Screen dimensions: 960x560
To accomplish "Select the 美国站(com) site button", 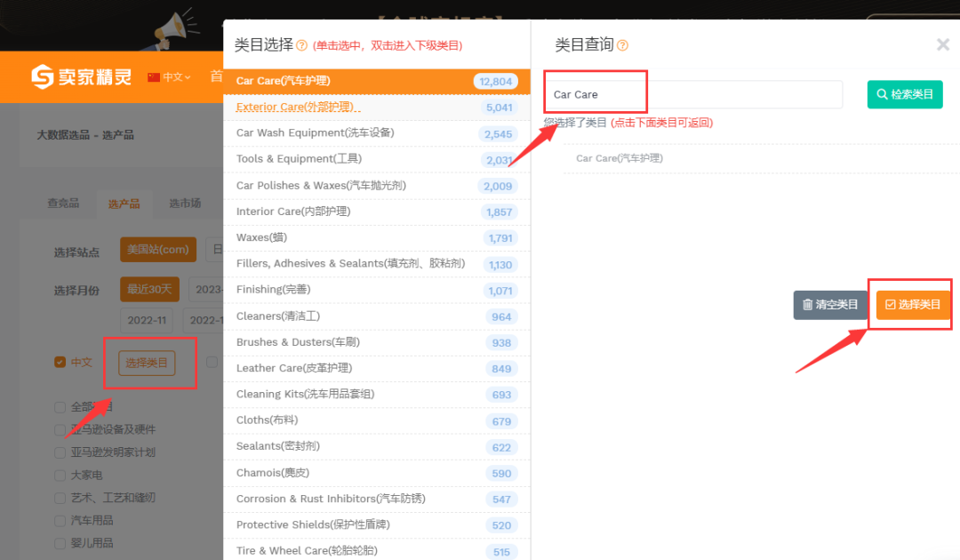I will pyautogui.click(x=157, y=250).
